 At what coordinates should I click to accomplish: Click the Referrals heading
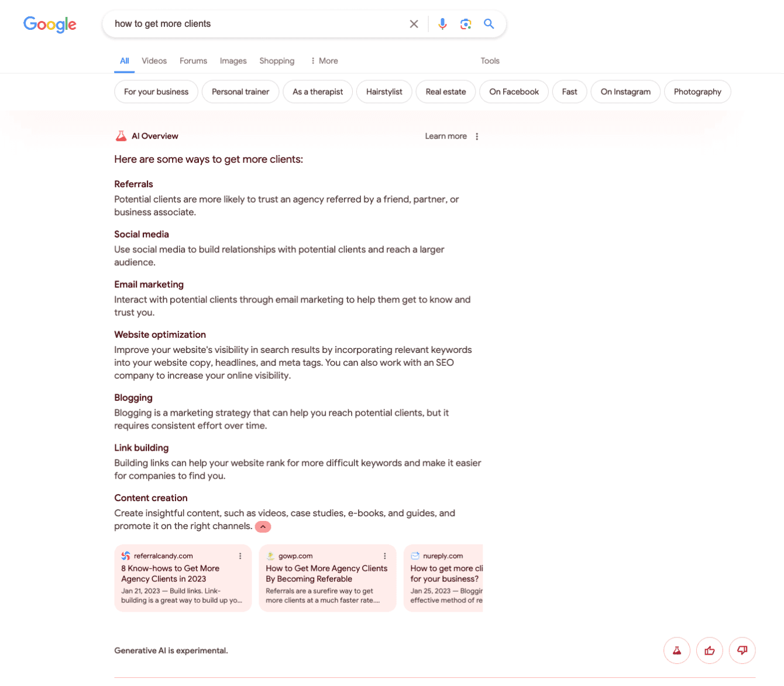(133, 184)
